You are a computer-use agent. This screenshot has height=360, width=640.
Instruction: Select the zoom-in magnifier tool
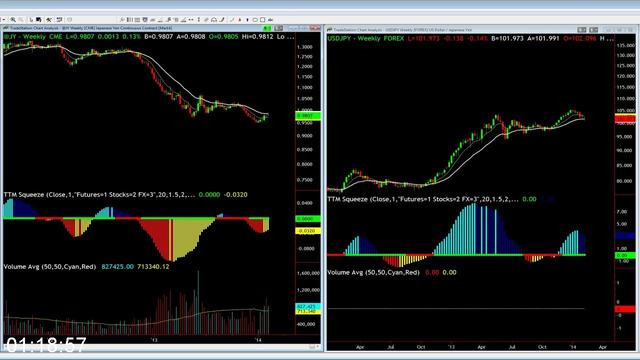click(13, 20)
